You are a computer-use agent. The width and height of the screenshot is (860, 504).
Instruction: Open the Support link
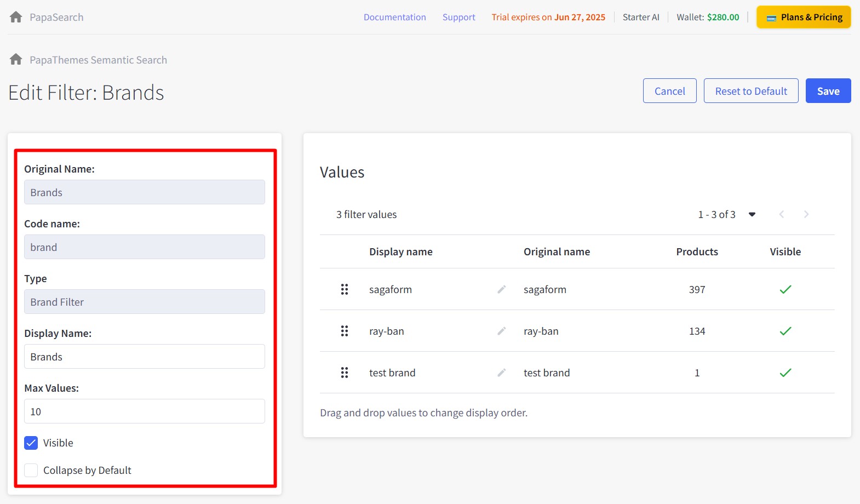pos(459,17)
